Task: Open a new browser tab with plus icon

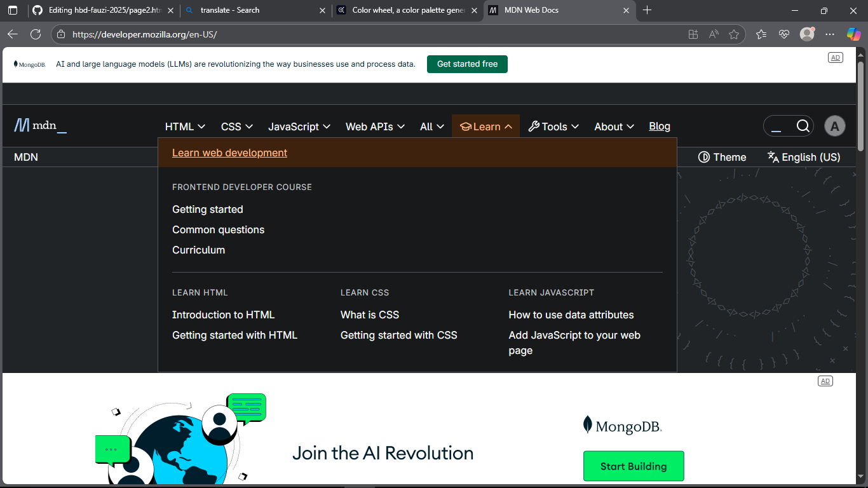Action: (647, 10)
